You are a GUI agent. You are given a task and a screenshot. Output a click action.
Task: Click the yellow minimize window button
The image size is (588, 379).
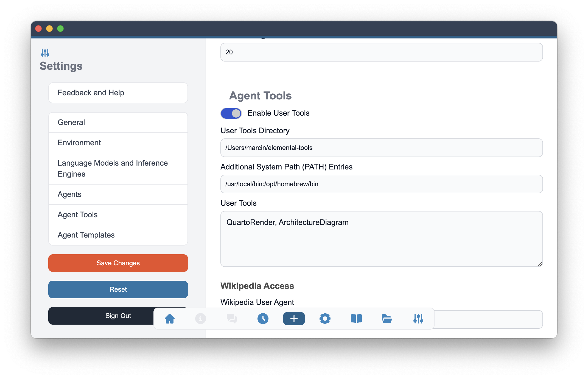click(49, 29)
